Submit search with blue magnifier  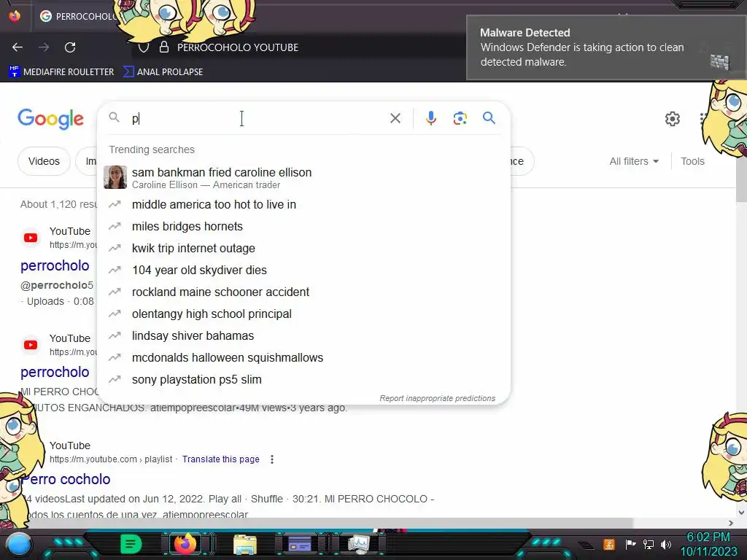coord(489,117)
